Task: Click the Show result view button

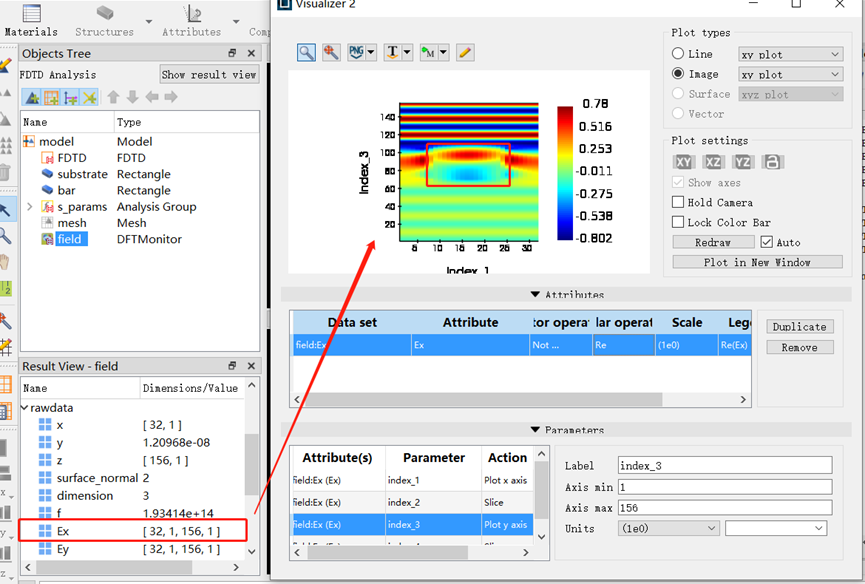Action: tap(209, 74)
